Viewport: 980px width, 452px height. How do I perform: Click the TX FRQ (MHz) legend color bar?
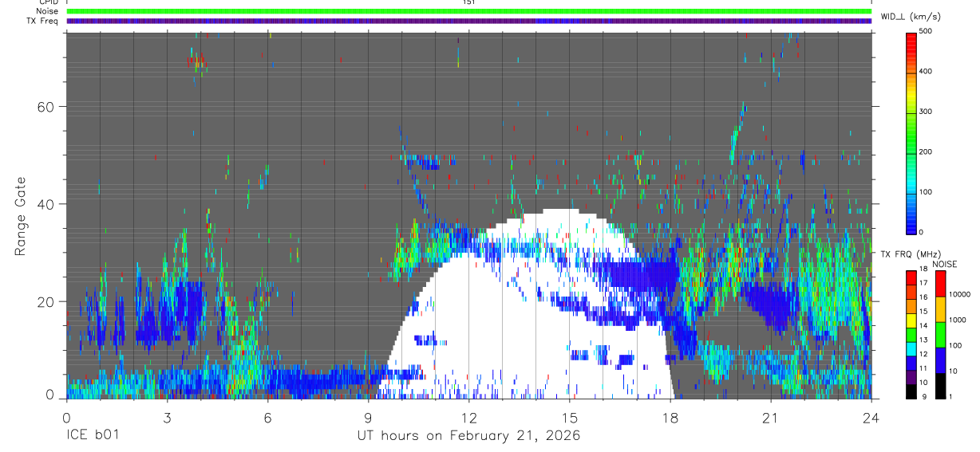coord(911,335)
